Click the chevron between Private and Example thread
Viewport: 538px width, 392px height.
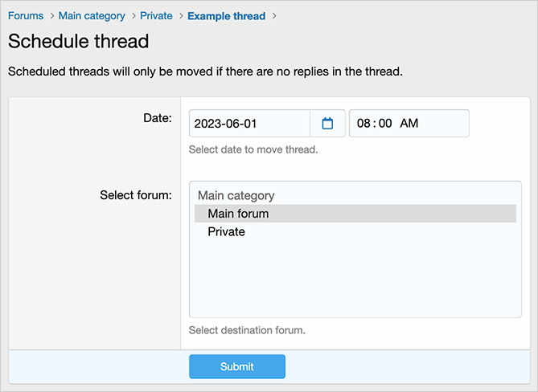click(x=180, y=16)
